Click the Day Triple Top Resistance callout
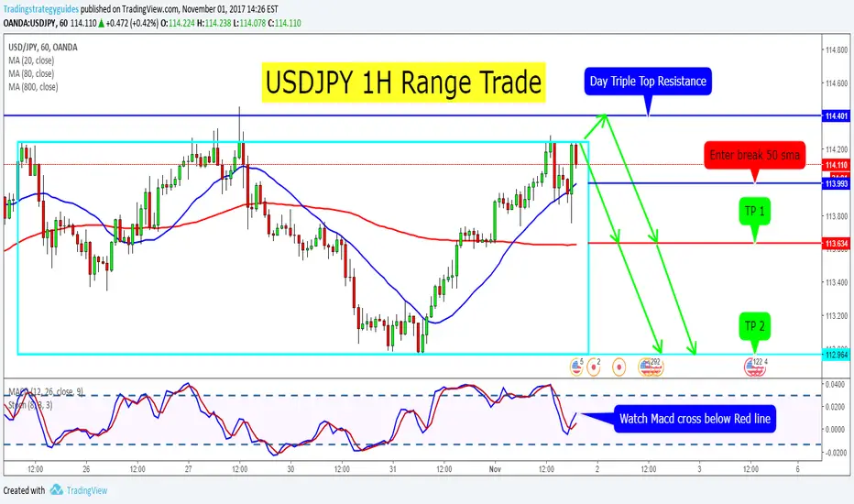 648,82
